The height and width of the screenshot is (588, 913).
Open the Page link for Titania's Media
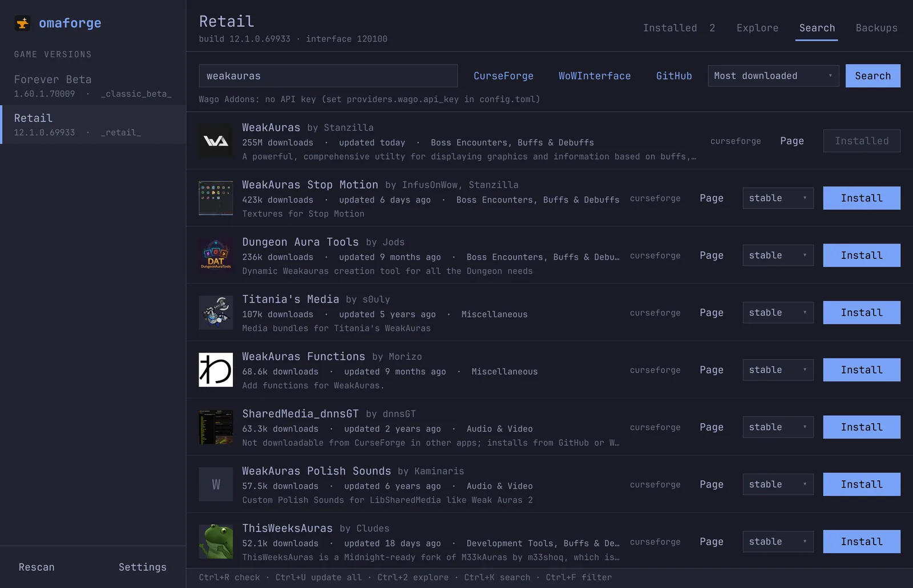pyautogui.click(x=712, y=313)
